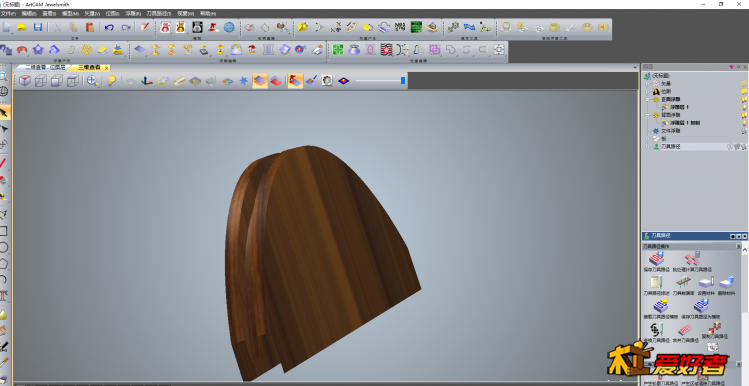Toggle visibility bulb of 浮雕层 1 复制
Image resolution: width=749 pixels, height=386 pixels.
744,123
